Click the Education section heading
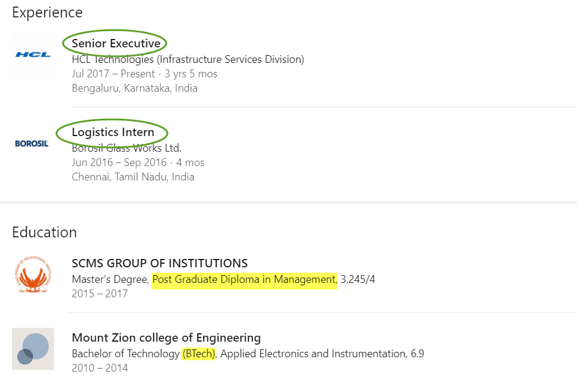This screenshot has height=392, width=577. (44, 233)
